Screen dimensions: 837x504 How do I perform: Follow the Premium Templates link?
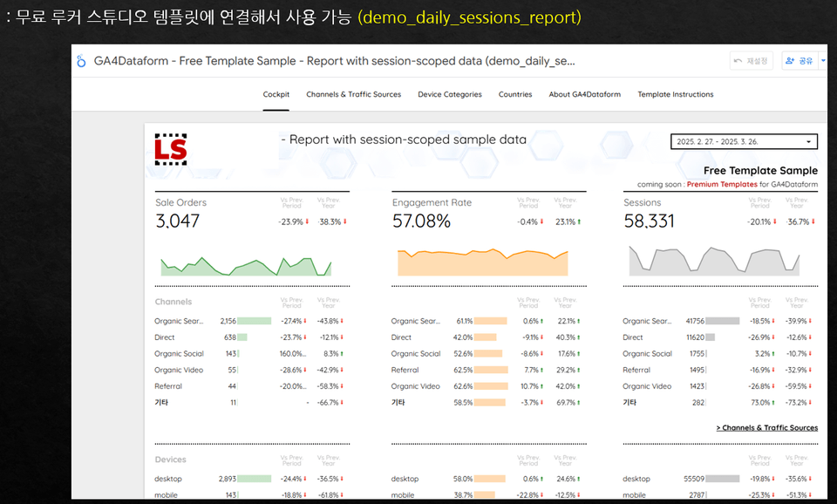722,184
